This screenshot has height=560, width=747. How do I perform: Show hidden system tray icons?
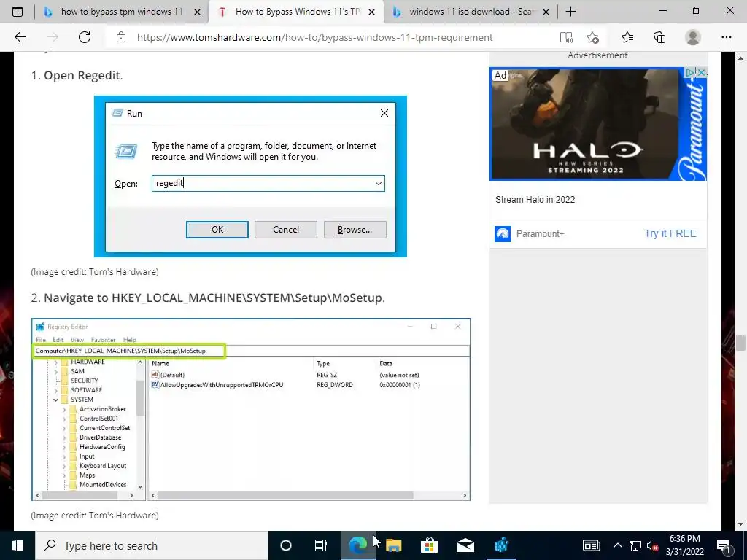(x=617, y=545)
